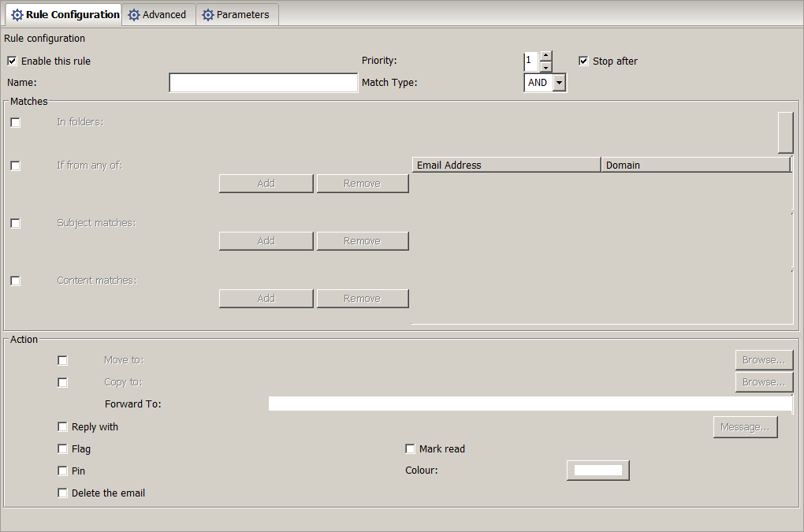Viewport: 804px width, 532px height.
Task: Switch to the Parameters tab
Action: click(x=237, y=15)
